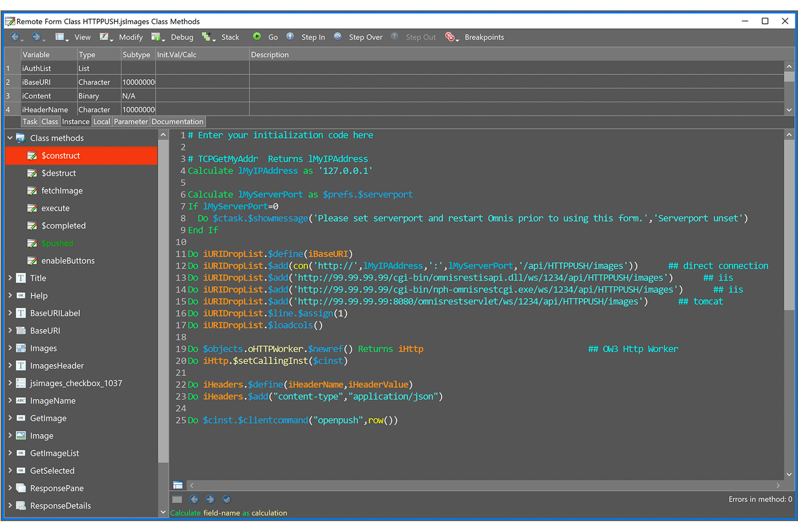Click the blue back arrow in the bottom panel

tap(194, 499)
